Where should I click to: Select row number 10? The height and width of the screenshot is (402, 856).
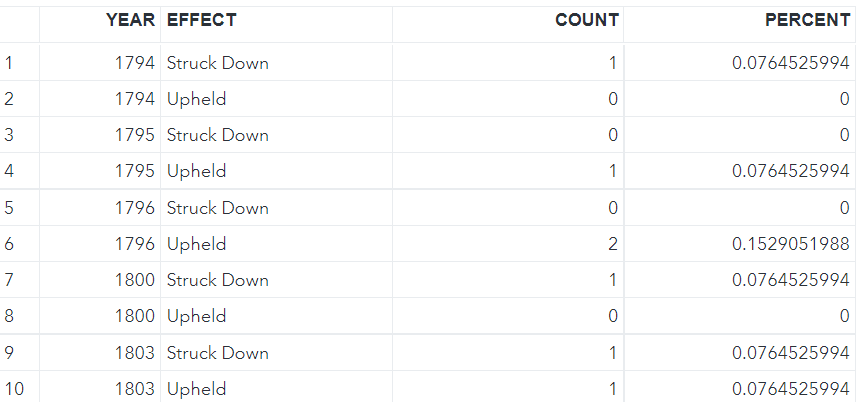pos(14,389)
